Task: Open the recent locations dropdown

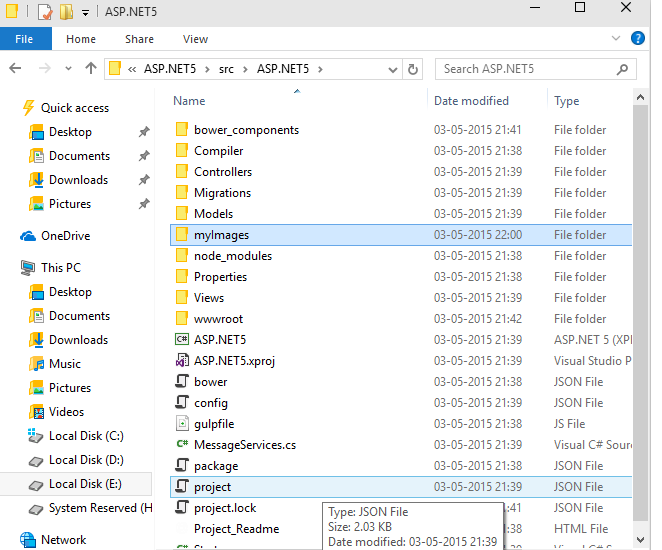Action: click(68, 68)
